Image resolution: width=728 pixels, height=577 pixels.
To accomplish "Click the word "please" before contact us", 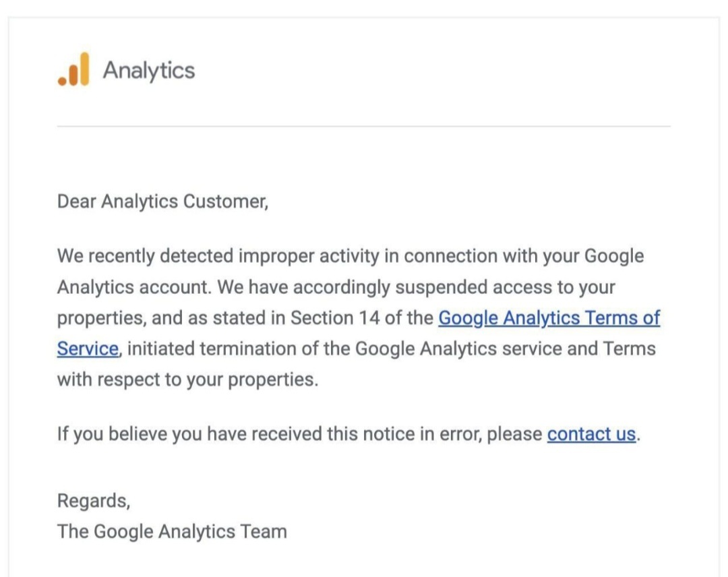I will (514, 433).
